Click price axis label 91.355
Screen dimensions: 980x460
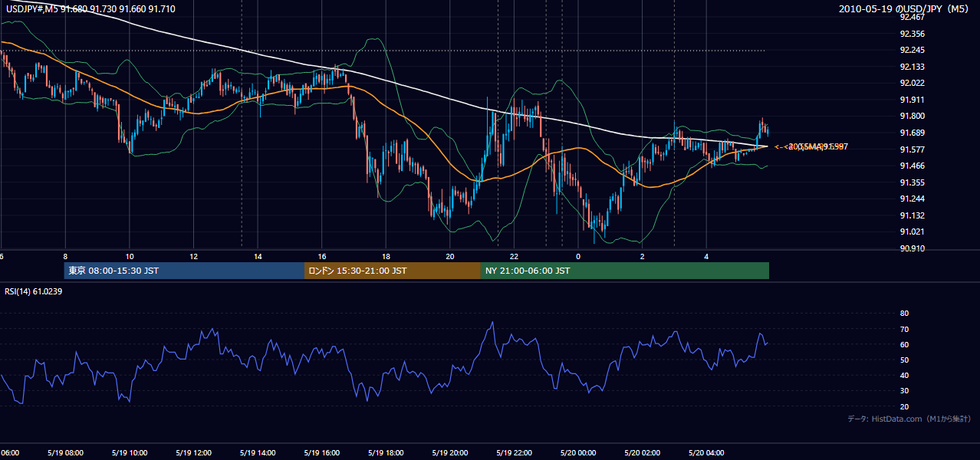[913, 182]
